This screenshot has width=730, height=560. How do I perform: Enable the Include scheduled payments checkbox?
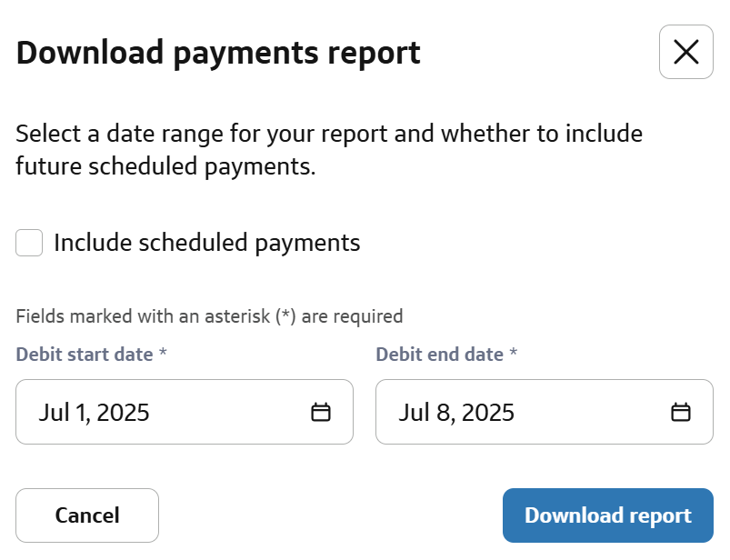click(x=29, y=243)
